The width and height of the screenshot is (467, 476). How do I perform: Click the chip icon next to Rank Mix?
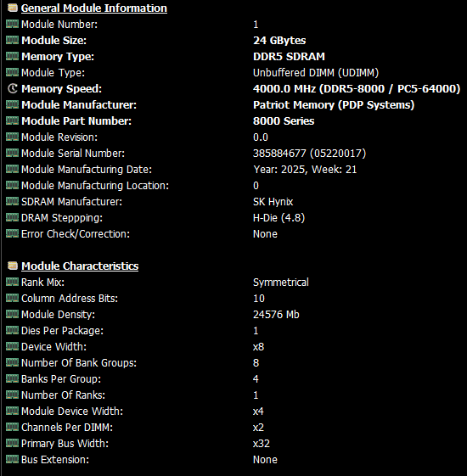click(12, 282)
